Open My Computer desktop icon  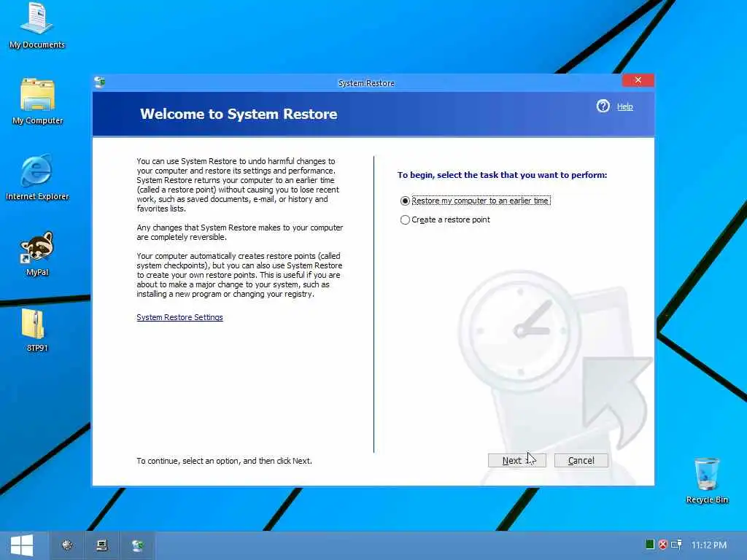(38, 101)
